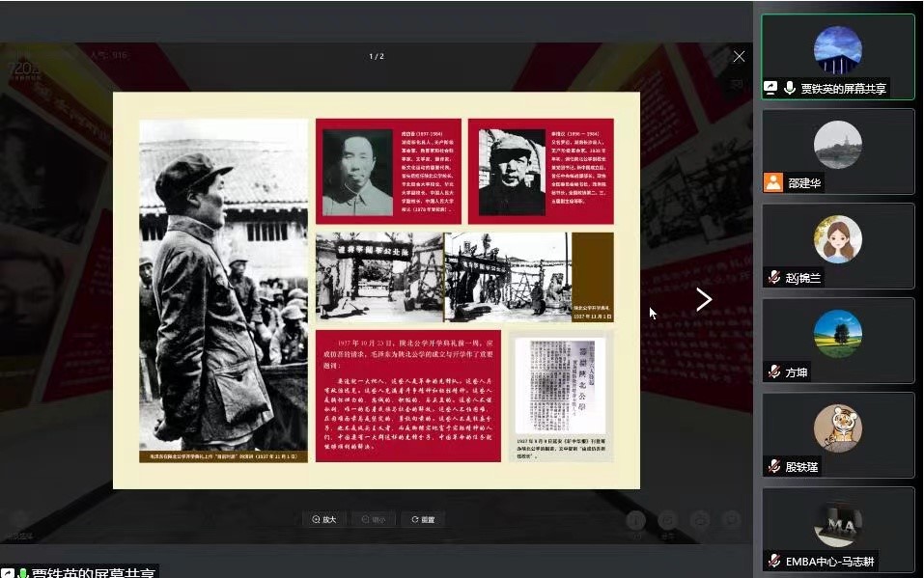Click the muted mic icon of 方坤

pyautogui.click(x=773, y=372)
